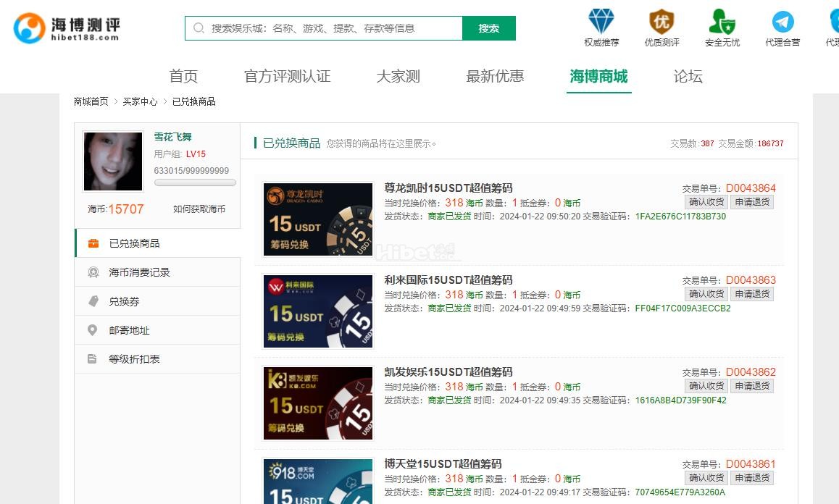
Task: Go to the 官方评测认证 tab
Action: (x=287, y=76)
